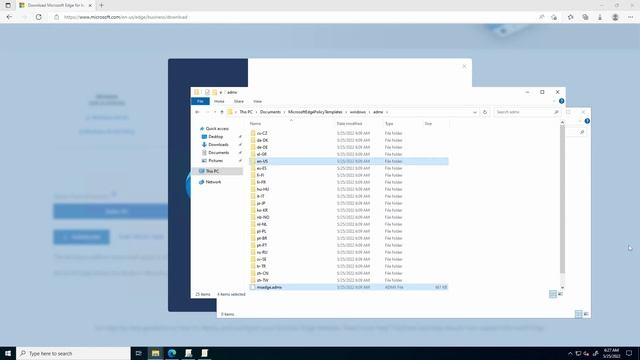Select the pt-BR folder
The width and height of the screenshot is (640, 360).
tap(262, 238)
